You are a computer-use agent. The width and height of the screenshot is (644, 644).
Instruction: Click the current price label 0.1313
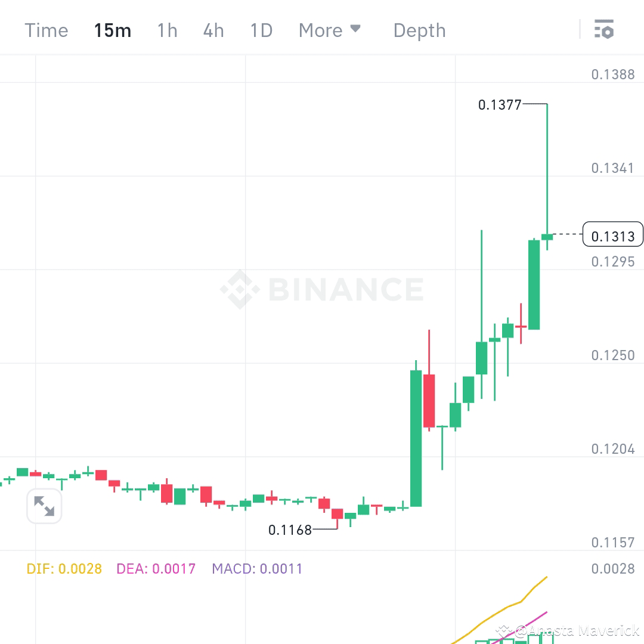pyautogui.click(x=612, y=235)
